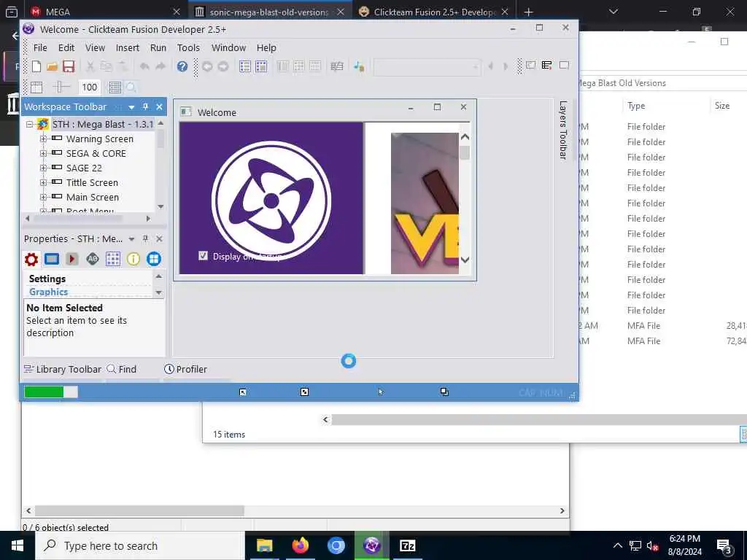
Task: Click the Welcome pane scroll-down arrow
Action: point(465,260)
